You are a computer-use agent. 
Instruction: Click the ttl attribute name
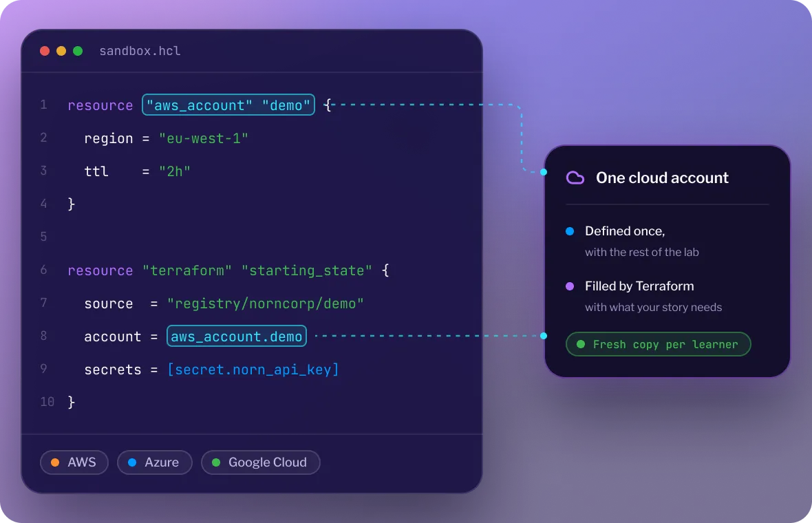pyautogui.click(x=96, y=171)
